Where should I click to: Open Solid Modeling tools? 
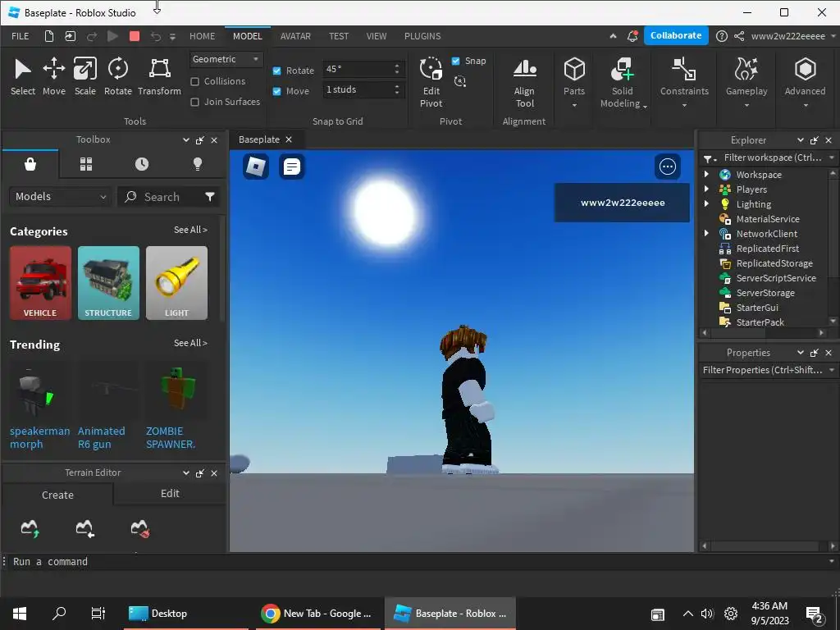point(623,82)
